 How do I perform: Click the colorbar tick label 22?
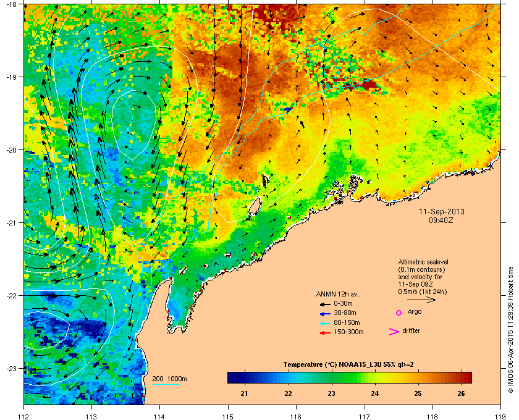288,393
